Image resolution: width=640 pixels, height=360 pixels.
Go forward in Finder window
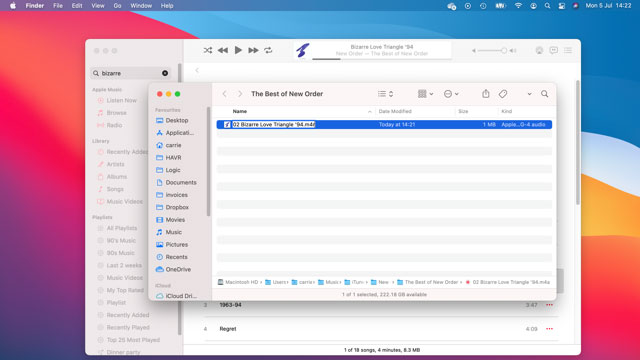(x=240, y=94)
